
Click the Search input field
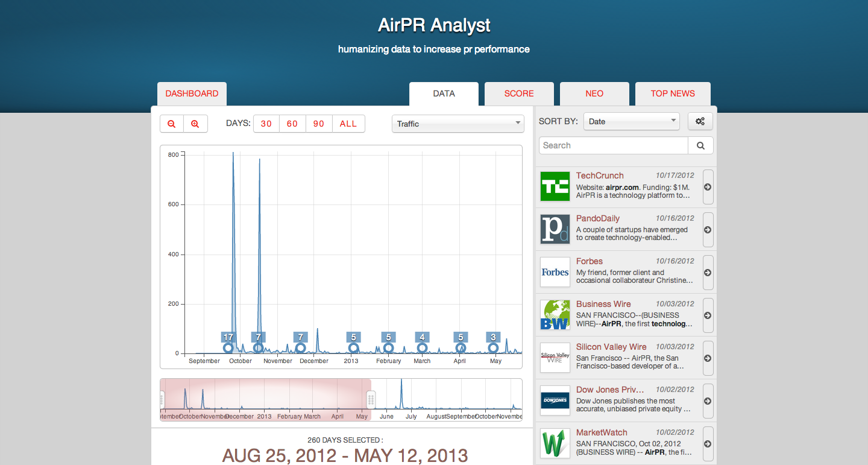pyautogui.click(x=614, y=145)
